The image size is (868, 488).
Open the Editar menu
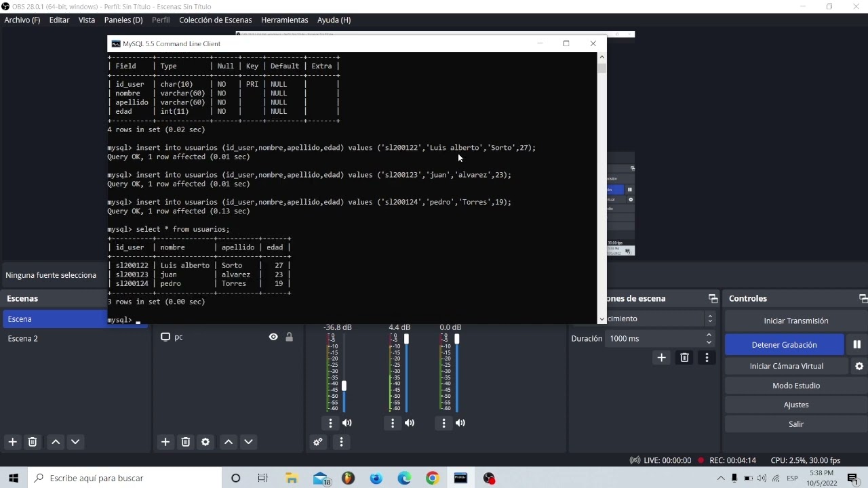tap(59, 20)
